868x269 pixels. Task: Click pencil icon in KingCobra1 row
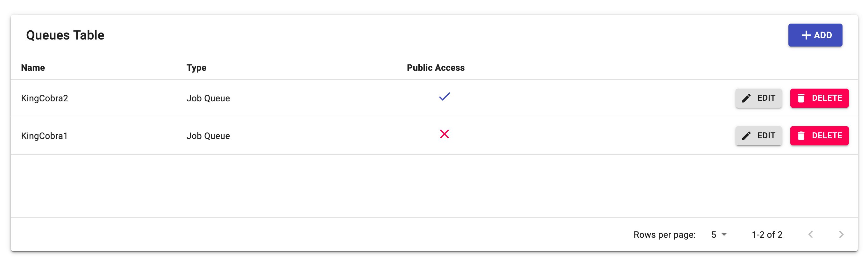pyautogui.click(x=746, y=136)
